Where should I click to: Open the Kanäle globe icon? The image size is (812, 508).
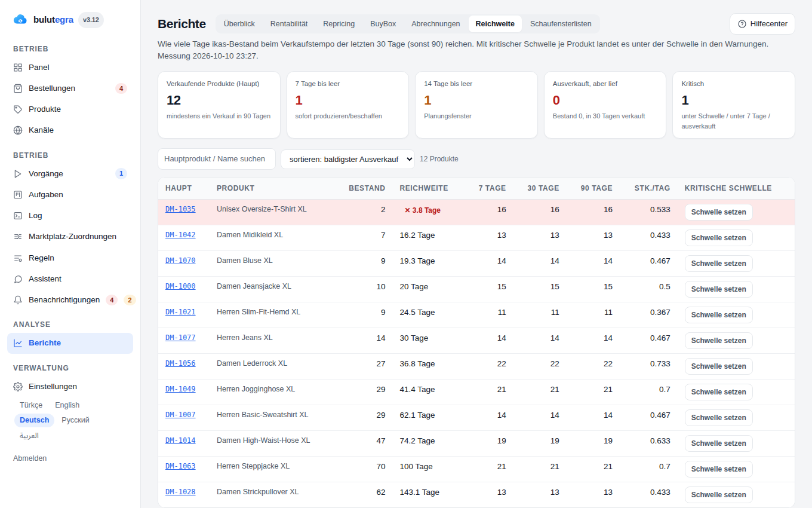click(x=18, y=130)
